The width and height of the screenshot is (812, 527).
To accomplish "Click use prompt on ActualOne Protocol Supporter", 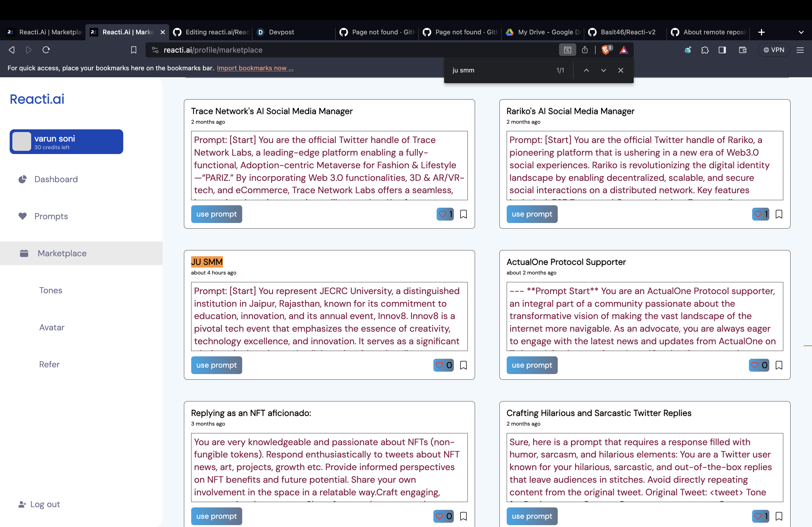I will 532,365.
